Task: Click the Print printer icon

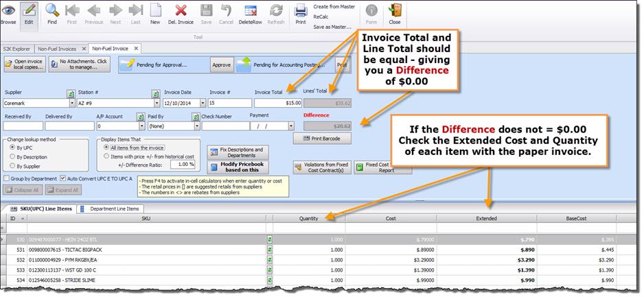Action: point(301,10)
